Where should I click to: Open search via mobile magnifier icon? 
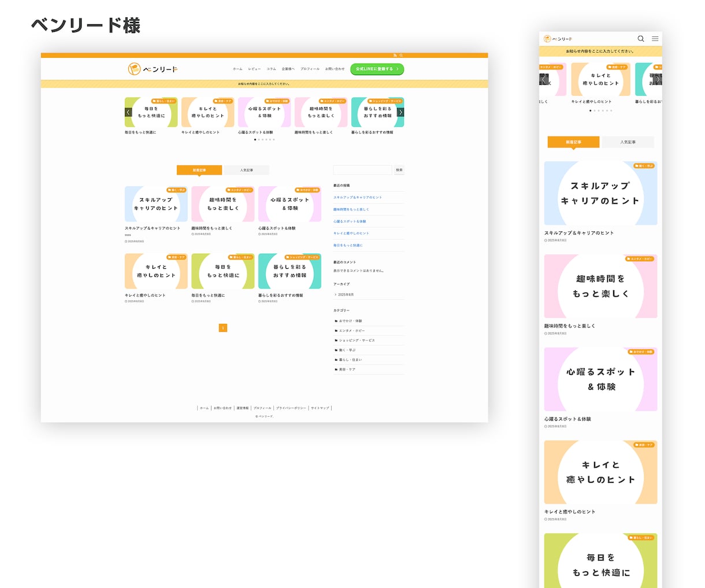coord(641,39)
